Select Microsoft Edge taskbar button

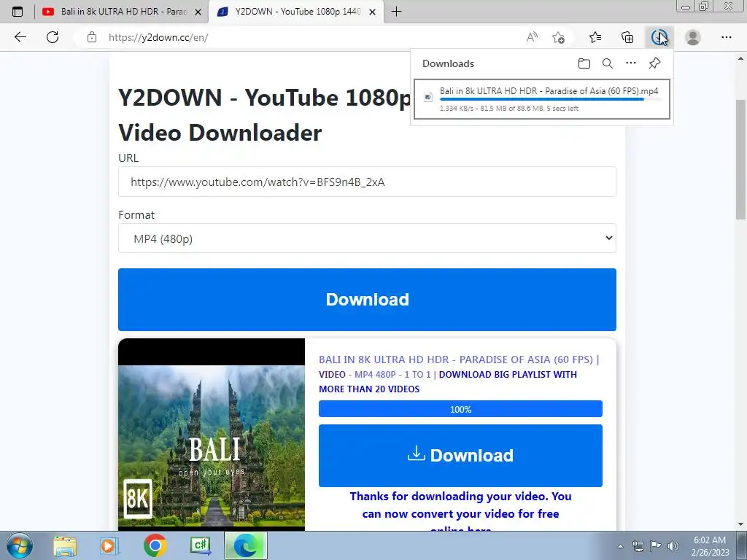tap(245, 546)
